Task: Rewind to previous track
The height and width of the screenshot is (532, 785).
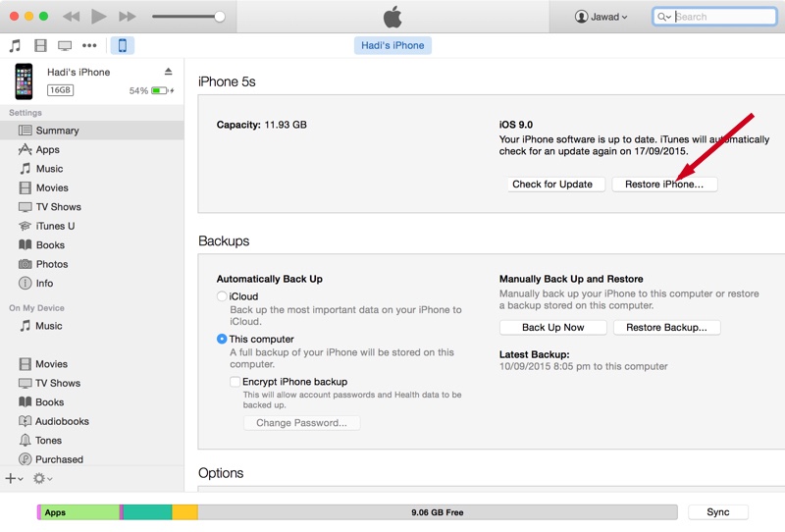Action: [x=71, y=17]
